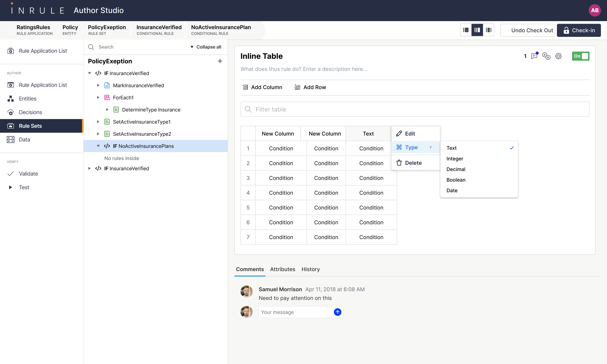607x364 pixels.
Task: Click InsuranceVerified breadcrumb
Action: pos(159,30)
